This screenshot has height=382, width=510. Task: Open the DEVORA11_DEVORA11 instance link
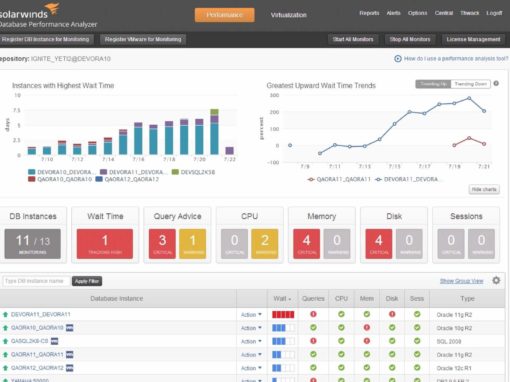point(41,314)
